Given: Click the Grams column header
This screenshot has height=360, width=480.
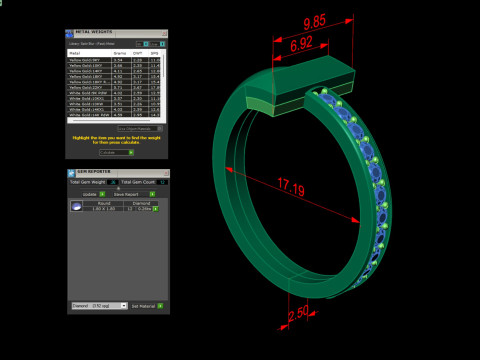Looking at the screenshot, I should pos(121,53).
